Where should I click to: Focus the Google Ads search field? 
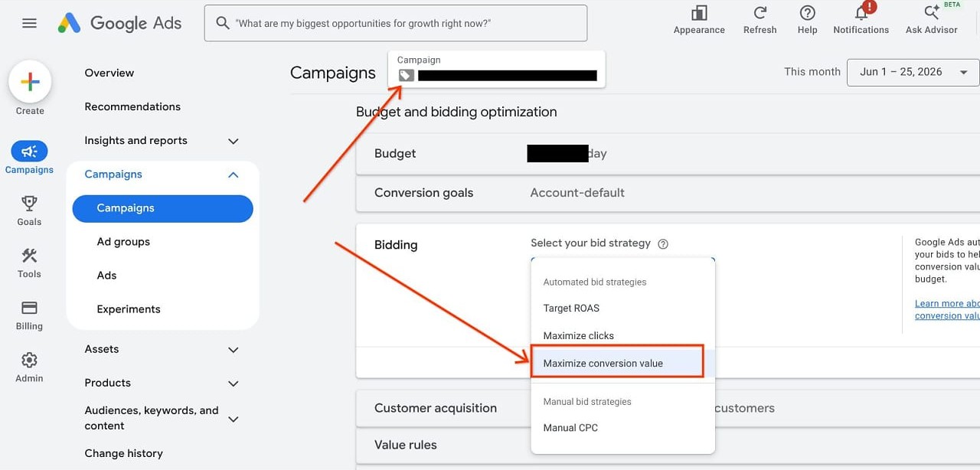click(x=396, y=23)
